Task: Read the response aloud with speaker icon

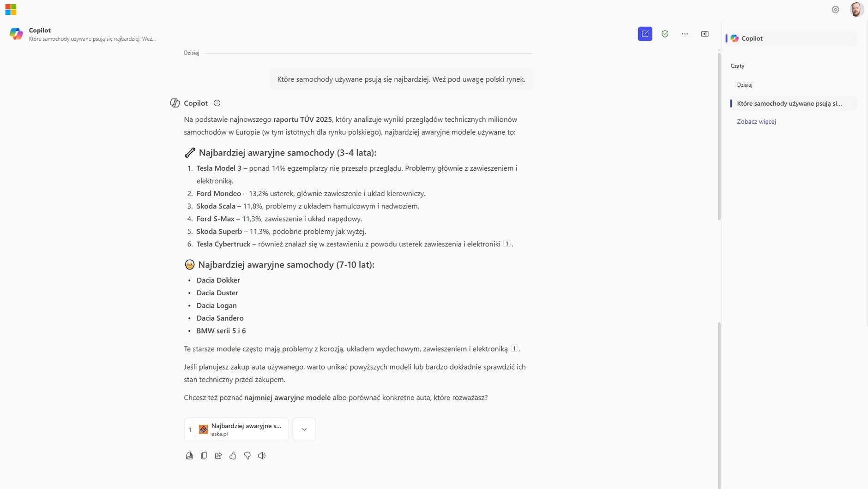Action: tap(262, 455)
